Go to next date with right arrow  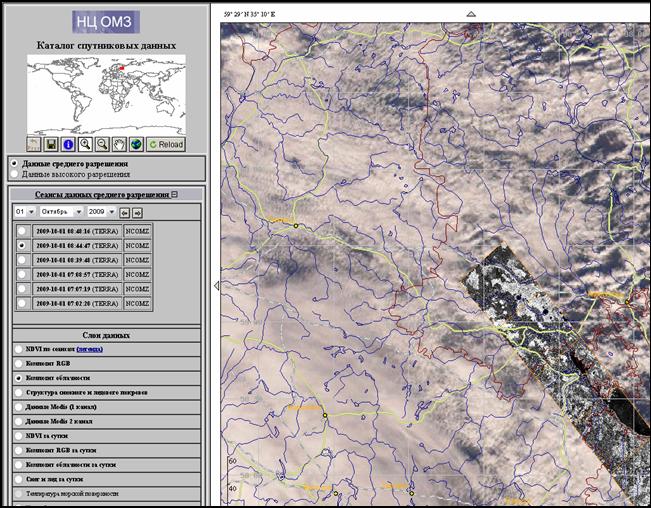click(138, 213)
